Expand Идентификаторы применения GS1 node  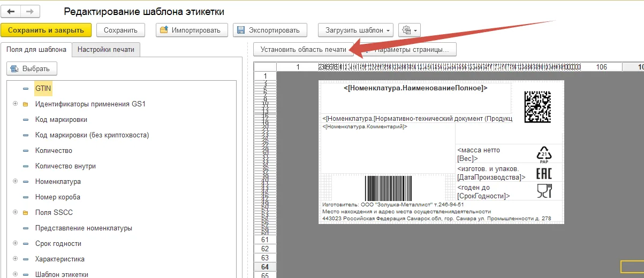pyautogui.click(x=16, y=104)
